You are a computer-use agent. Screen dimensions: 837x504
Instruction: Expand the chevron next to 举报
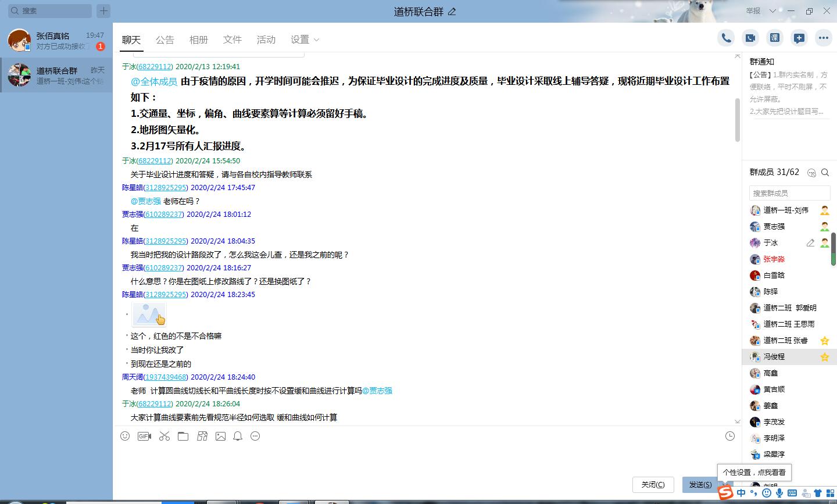pyautogui.click(x=772, y=11)
